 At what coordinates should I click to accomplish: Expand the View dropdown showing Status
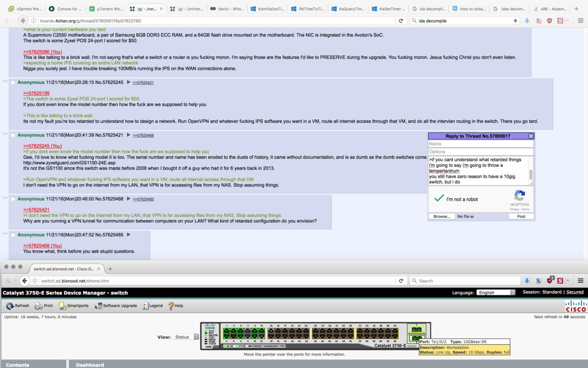186,337
